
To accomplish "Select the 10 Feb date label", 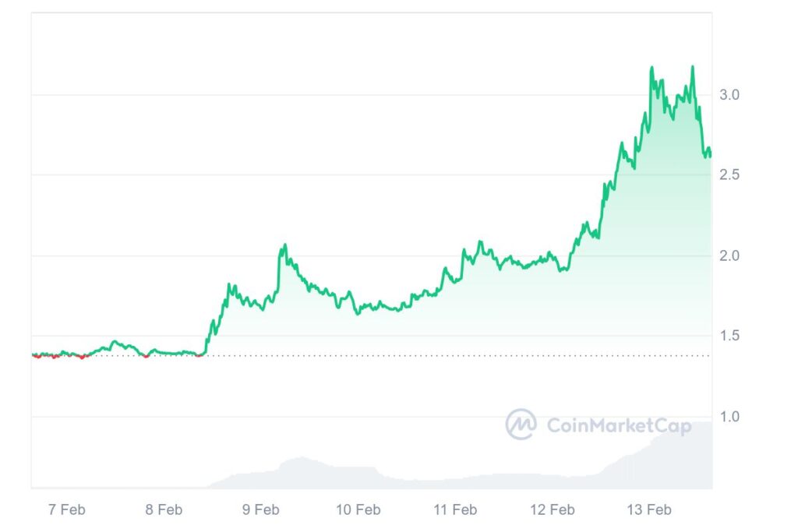I will [x=358, y=510].
